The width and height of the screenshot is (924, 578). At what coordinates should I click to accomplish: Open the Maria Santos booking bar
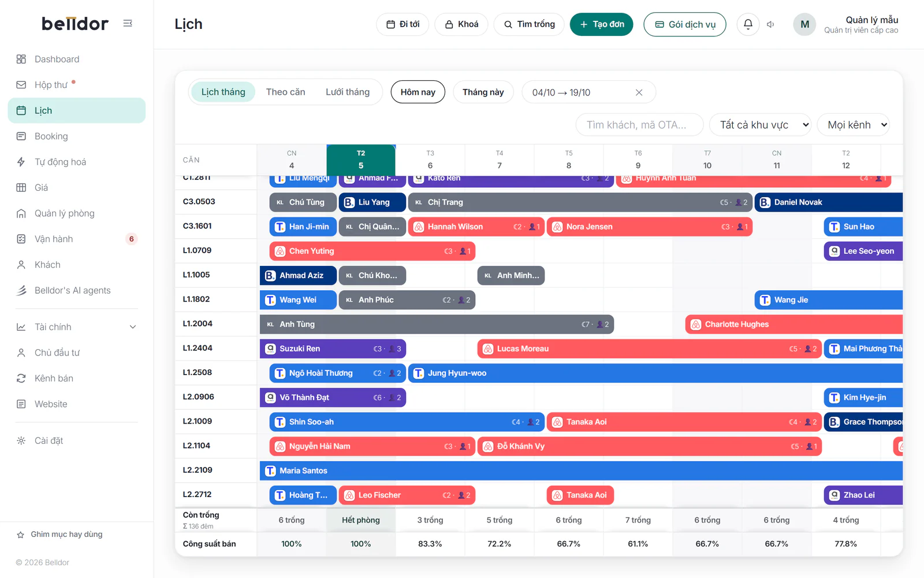point(581,471)
